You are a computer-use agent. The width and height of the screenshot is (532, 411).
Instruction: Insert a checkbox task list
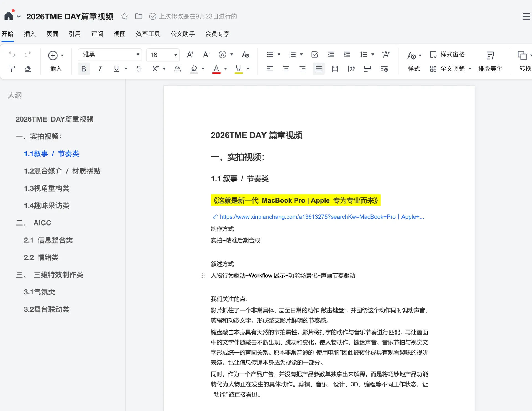(x=314, y=55)
